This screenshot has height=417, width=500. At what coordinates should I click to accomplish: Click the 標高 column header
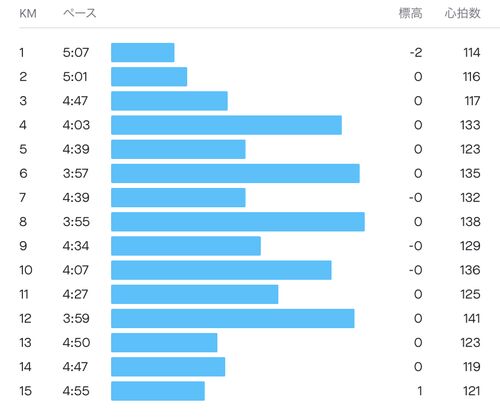[x=410, y=13]
